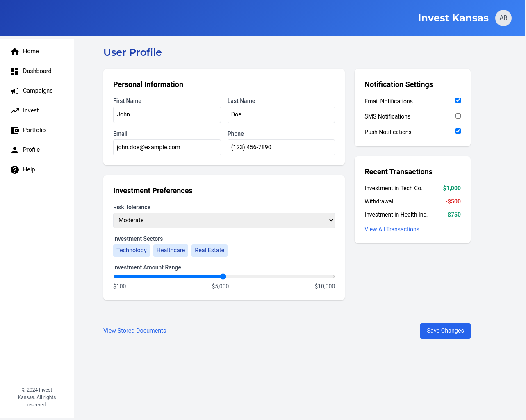Select the Real Estate sector tag

tap(209, 250)
